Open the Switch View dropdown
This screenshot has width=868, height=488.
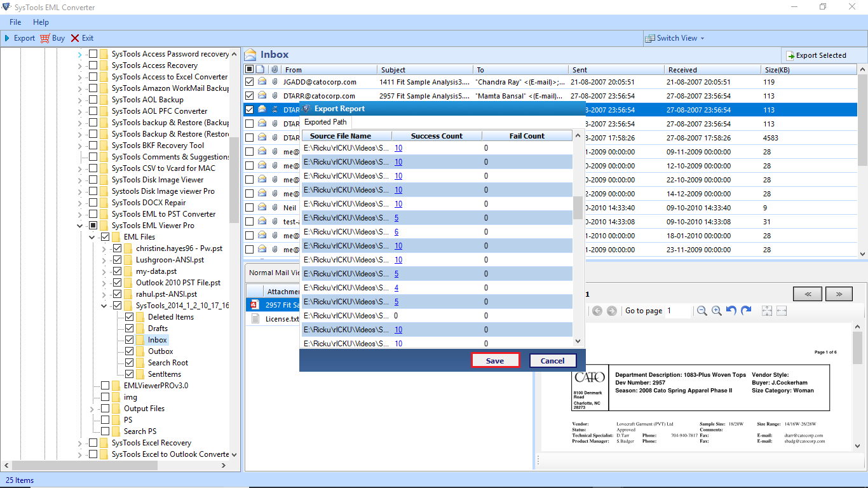pyautogui.click(x=675, y=38)
